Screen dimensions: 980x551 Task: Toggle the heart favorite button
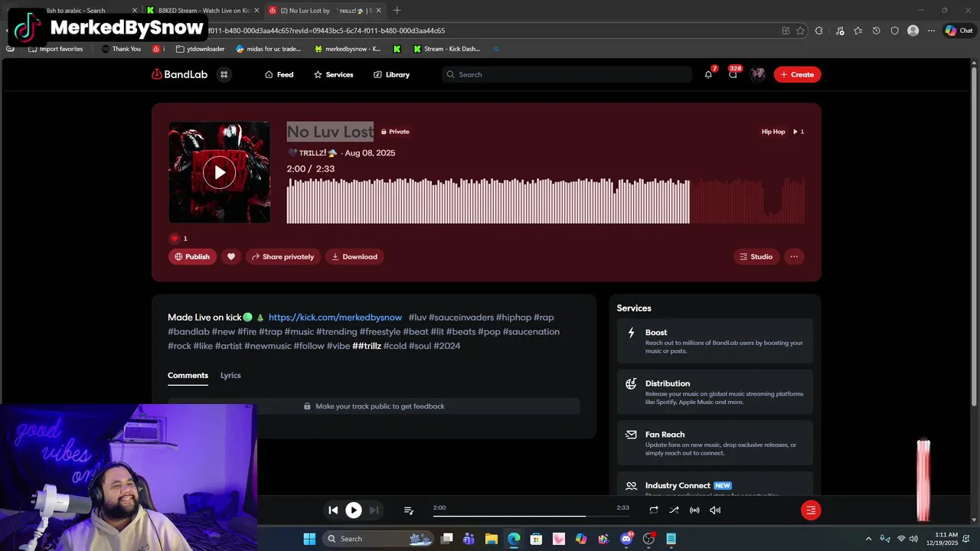pos(231,256)
